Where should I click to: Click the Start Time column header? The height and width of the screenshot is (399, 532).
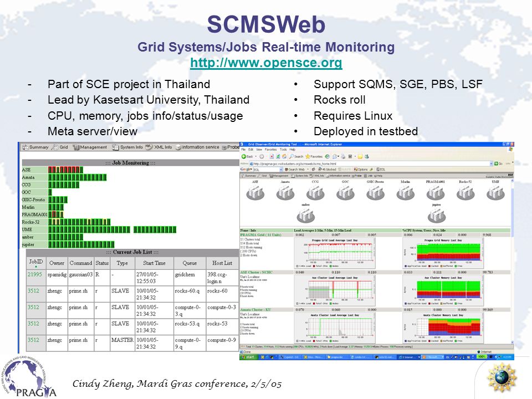154,263
